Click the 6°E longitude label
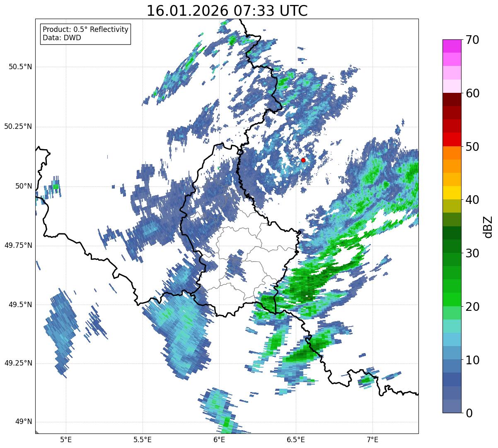 [x=219, y=439]
